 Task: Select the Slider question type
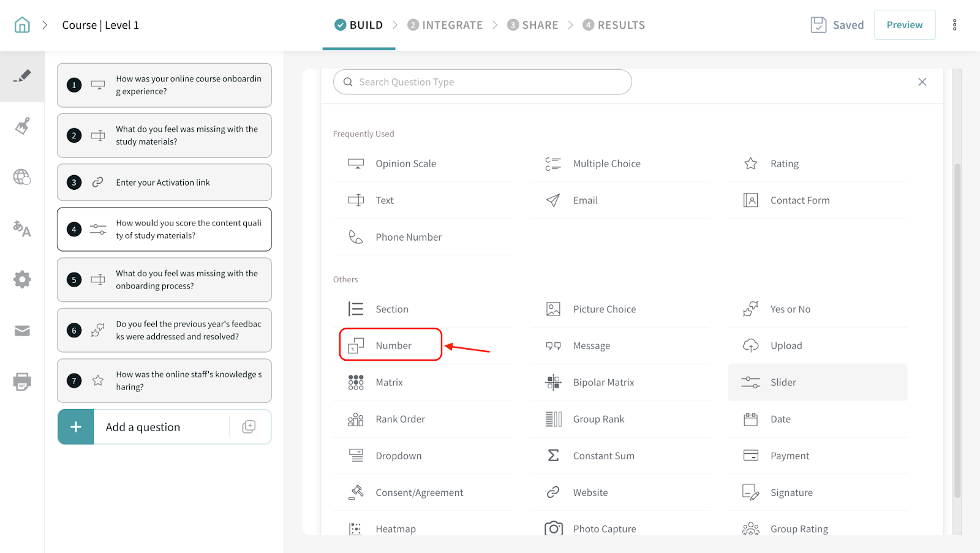pyautogui.click(x=783, y=382)
